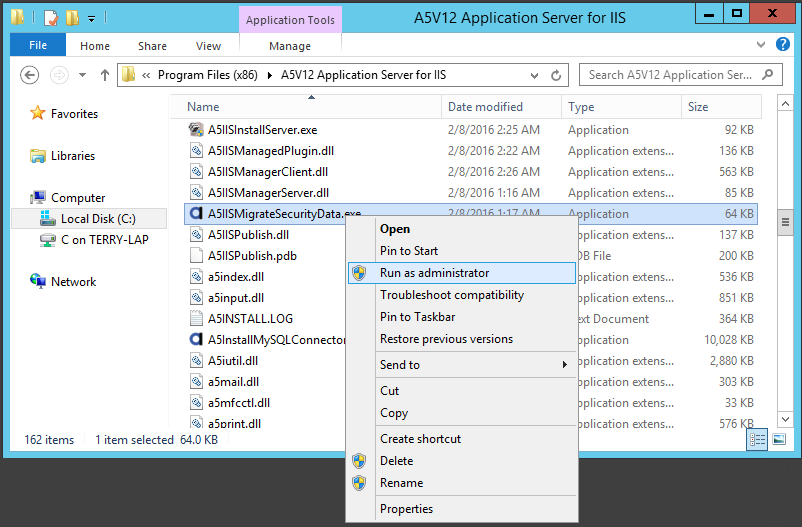Show hidden breadcrumb path with double chevron
This screenshot has width=802, height=527.
point(146,76)
